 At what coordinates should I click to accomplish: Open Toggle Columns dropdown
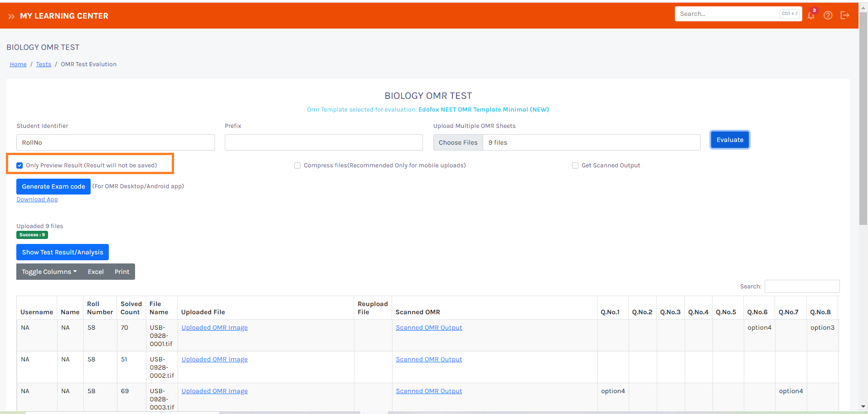point(49,272)
